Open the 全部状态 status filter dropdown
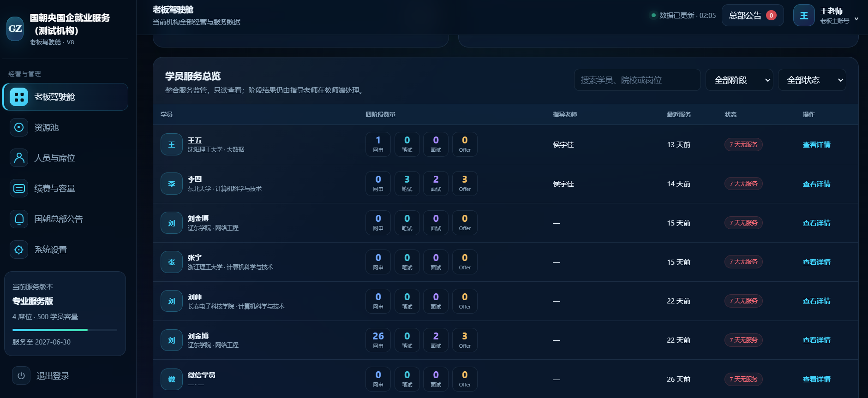 [812, 80]
